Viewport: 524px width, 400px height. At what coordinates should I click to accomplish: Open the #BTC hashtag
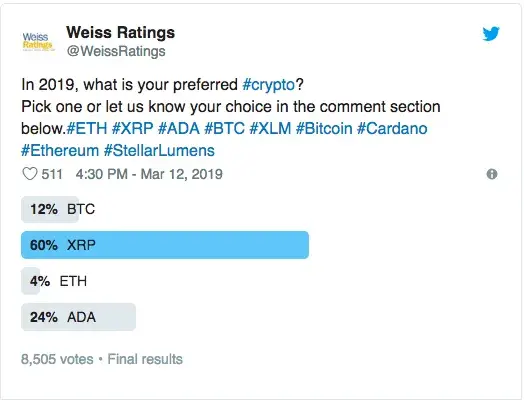224,129
